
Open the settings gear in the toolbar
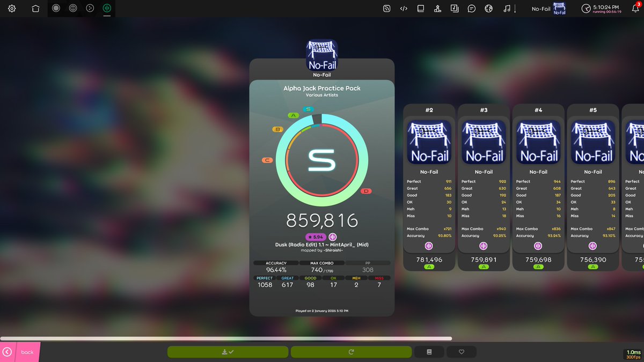point(12,9)
